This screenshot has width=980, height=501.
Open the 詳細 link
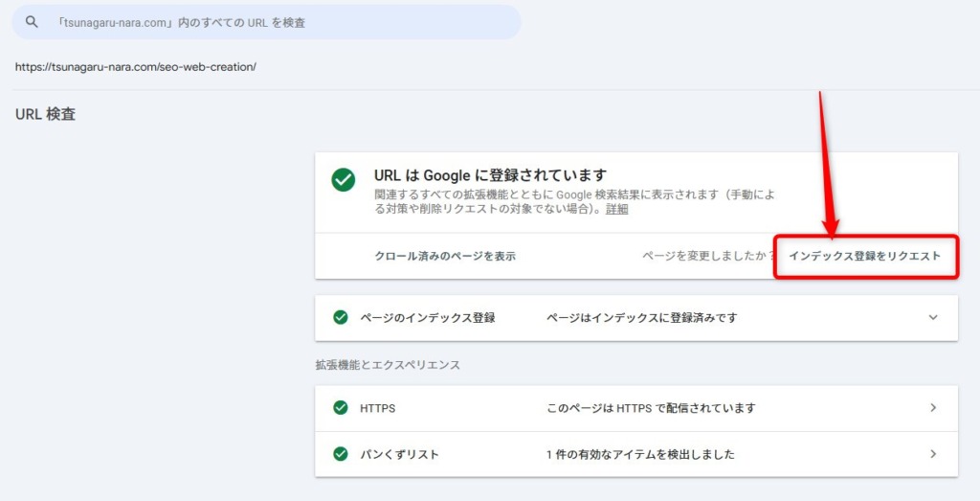617,209
